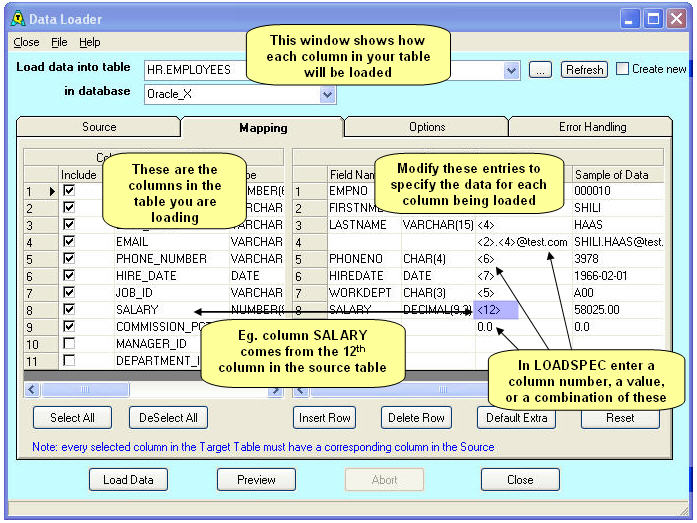Viewport: 697px width, 523px height.
Task: Click the PHONE_NUMBER column name cell
Action: coord(172,259)
